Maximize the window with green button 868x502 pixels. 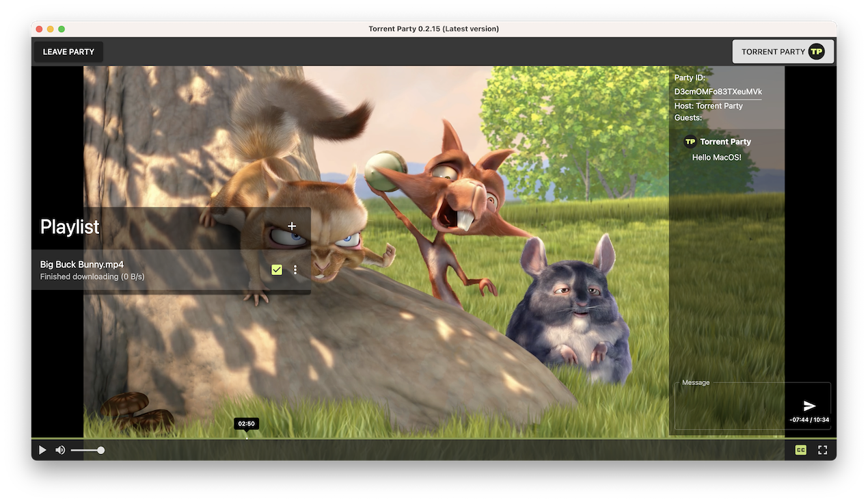pos(62,29)
